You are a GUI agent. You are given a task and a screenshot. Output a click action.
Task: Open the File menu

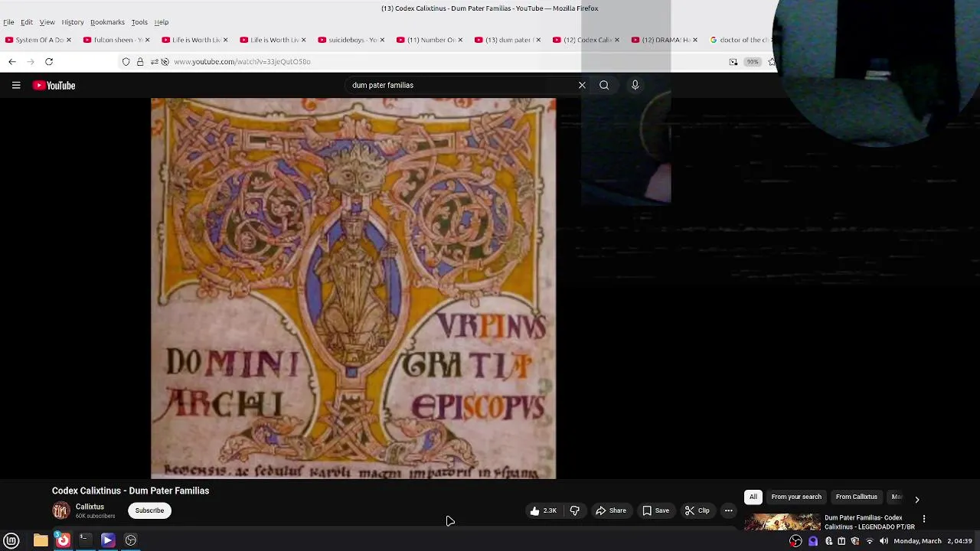pyautogui.click(x=8, y=22)
